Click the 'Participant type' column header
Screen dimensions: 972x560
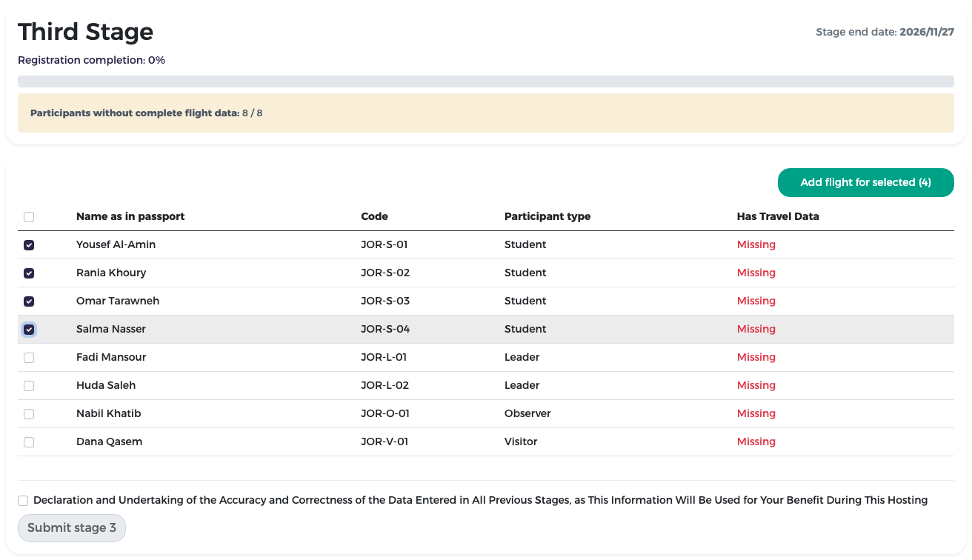tap(547, 216)
